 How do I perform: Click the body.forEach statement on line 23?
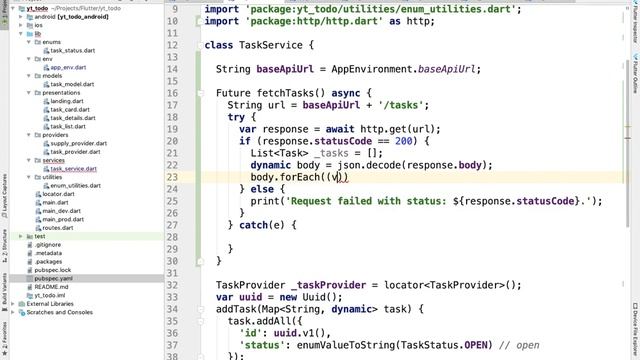(299, 177)
